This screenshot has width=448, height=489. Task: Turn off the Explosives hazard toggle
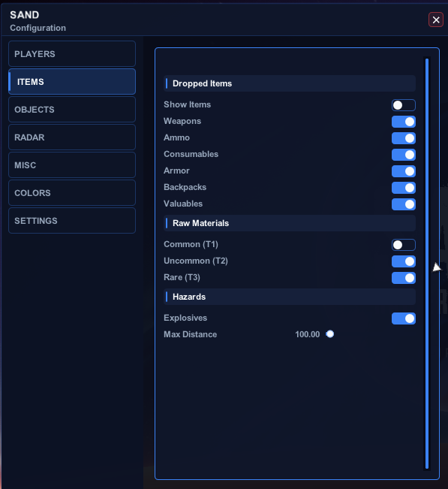click(404, 318)
